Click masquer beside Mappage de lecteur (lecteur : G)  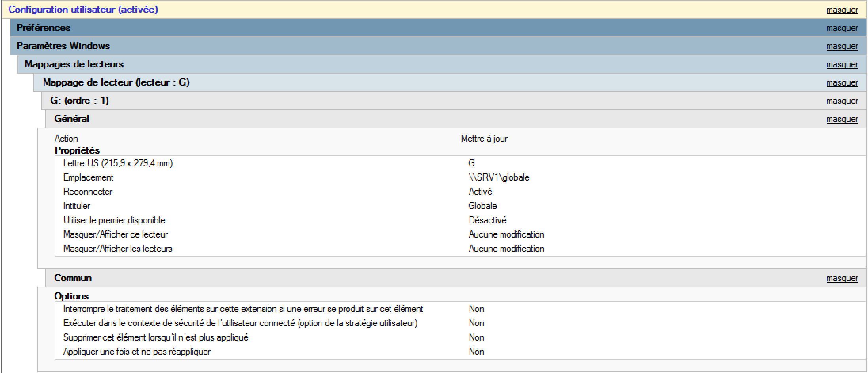coord(842,83)
